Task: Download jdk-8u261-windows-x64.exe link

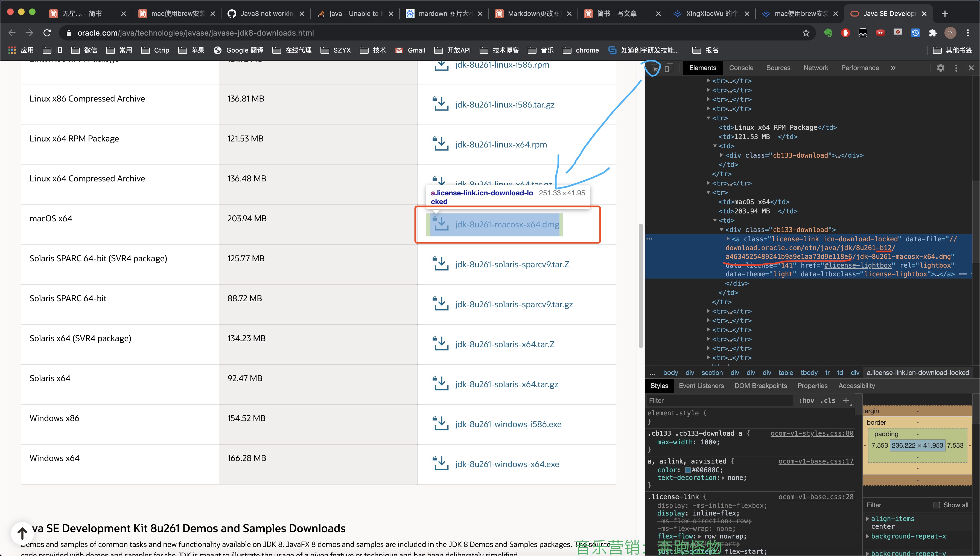Action: pyautogui.click(x=507, y=464)
